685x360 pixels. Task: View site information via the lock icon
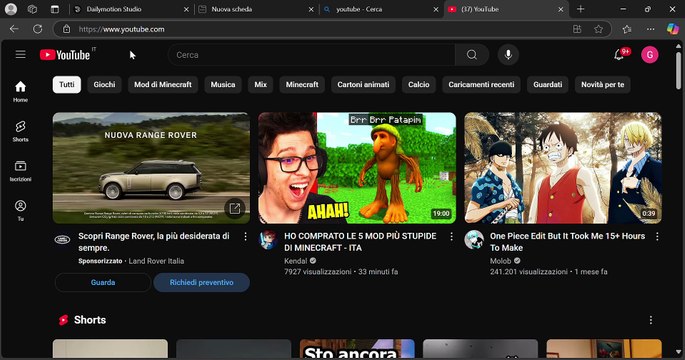[x=66, y=29]
